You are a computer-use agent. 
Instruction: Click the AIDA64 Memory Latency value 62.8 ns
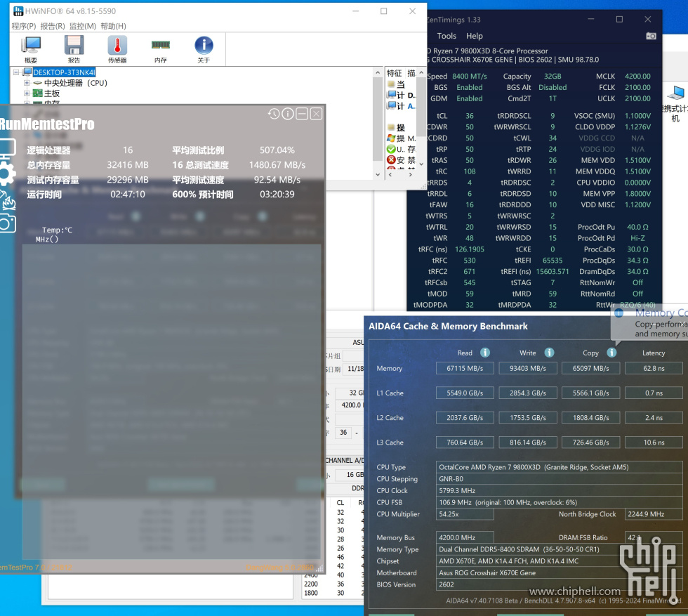pos(654,368)
